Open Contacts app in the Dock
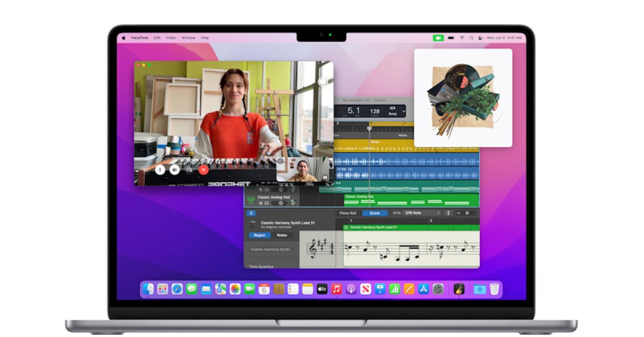The height and width of the screenshot is (337, 644). 279,289
